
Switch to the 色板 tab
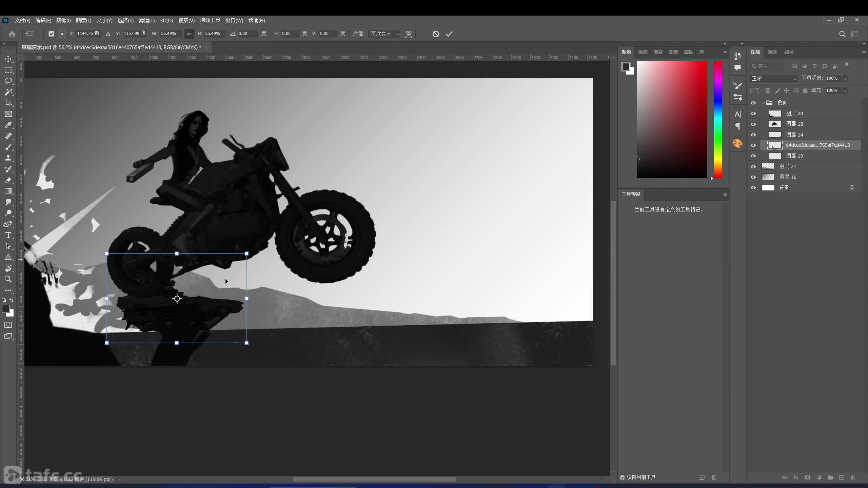coord(643,52)
